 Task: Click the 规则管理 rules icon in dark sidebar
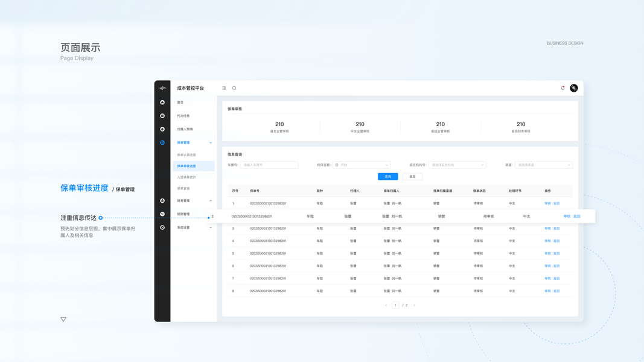(x=162, y=214)
